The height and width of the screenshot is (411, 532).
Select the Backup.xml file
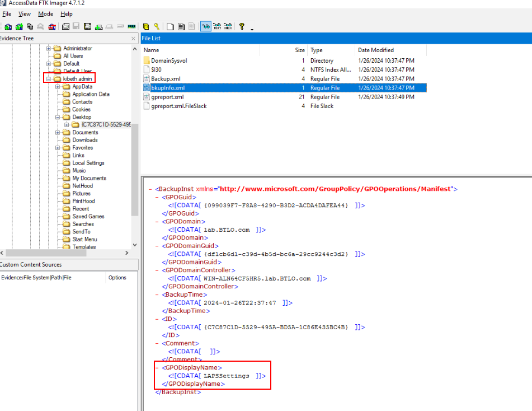click(x=284, y=79)
